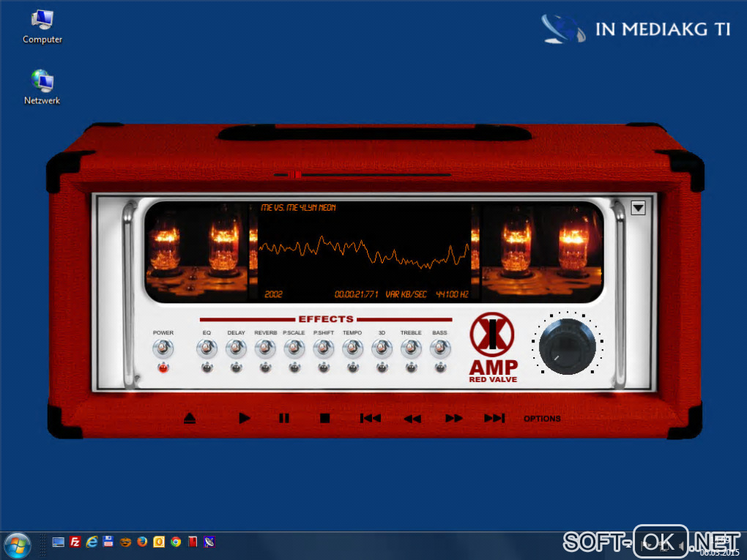Pause the current track
747x560 pixels.
click(284, 418)
